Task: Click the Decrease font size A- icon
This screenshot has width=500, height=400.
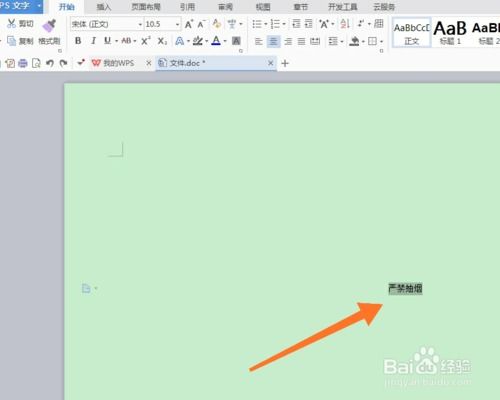Action: click(201, 24)
